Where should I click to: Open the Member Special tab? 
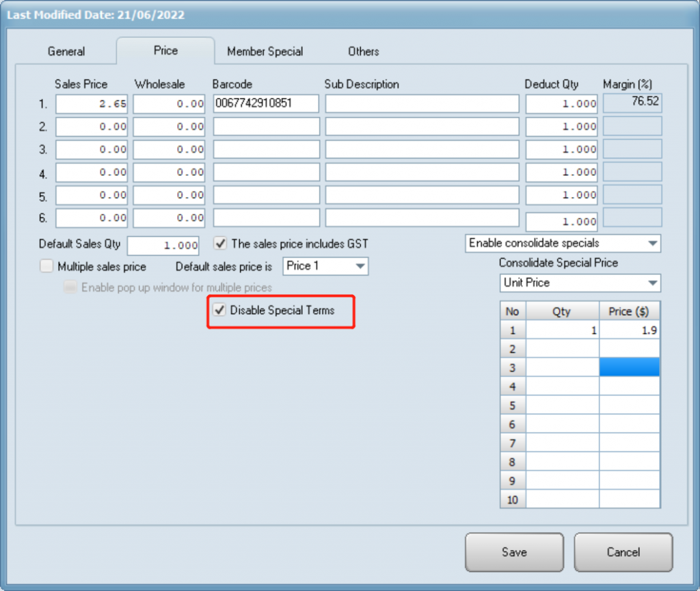(x=265, y=51)
